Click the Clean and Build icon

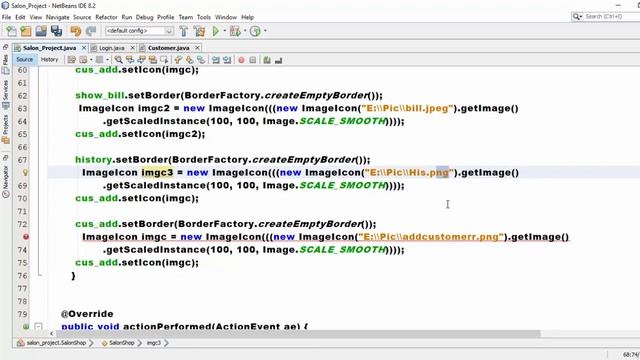(x=199, y=31)
